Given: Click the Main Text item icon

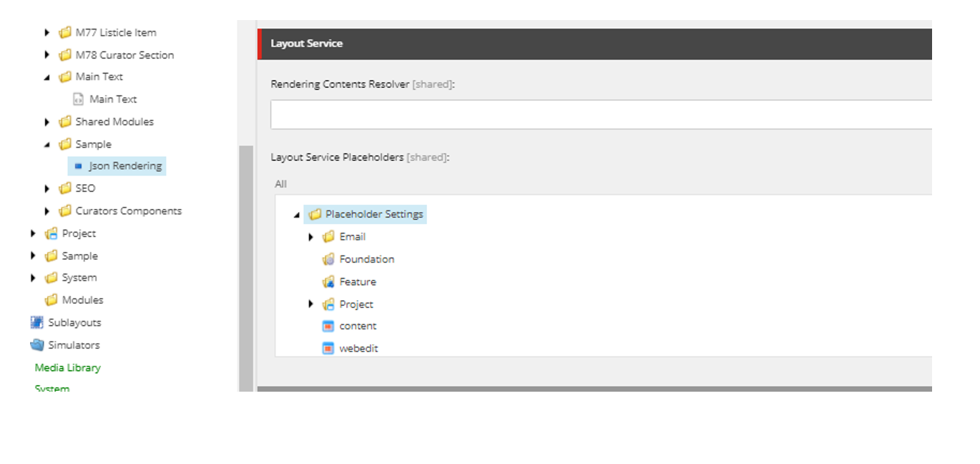Looking at the screenshot, I should pos(78,99).
